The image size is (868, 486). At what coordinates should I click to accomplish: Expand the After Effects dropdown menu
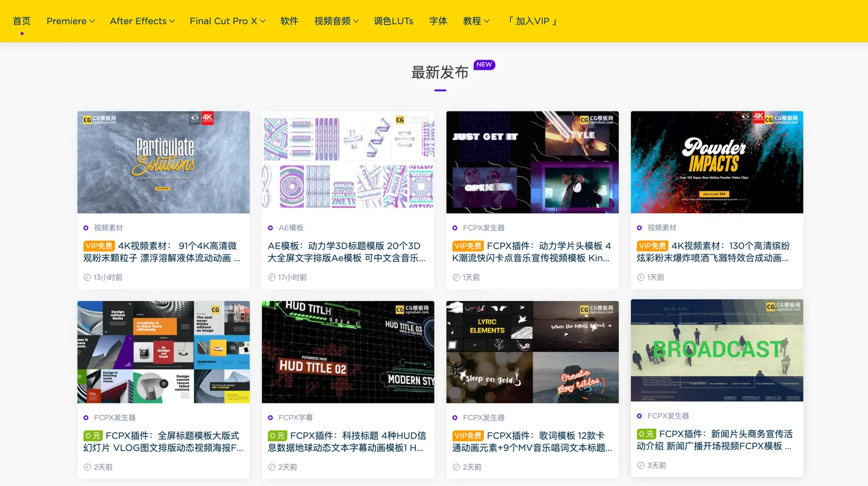tap(142, 21)
